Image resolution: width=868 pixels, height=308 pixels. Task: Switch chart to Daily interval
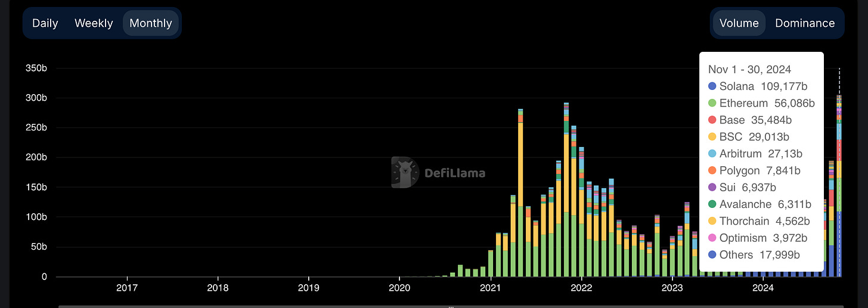pyautogui.click(x=45, y=23)
